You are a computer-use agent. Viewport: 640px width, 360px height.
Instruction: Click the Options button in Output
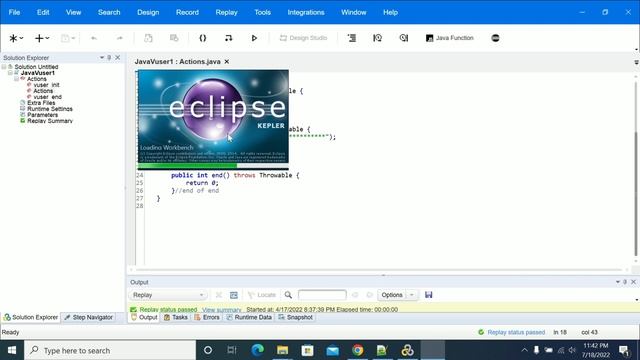pyautogui.click(x=392, y=295)
